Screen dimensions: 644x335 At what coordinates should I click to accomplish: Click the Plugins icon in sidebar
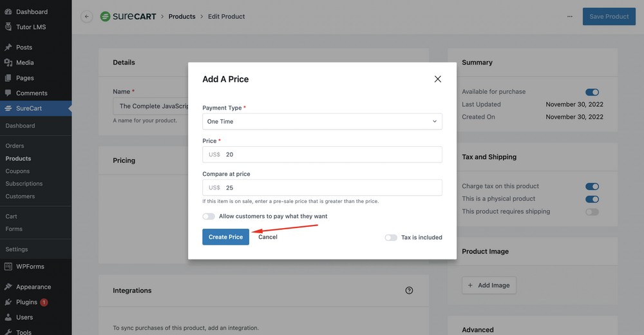tap(8, 302)
